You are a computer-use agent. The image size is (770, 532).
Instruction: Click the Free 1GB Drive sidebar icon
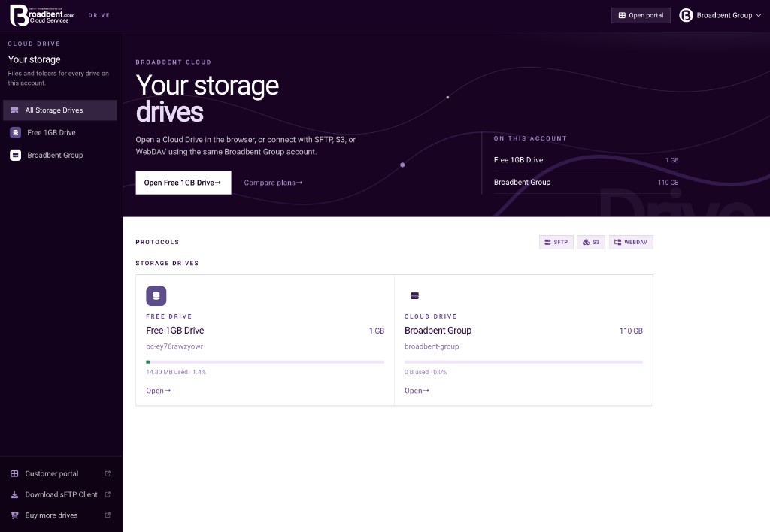click(16, 132)
